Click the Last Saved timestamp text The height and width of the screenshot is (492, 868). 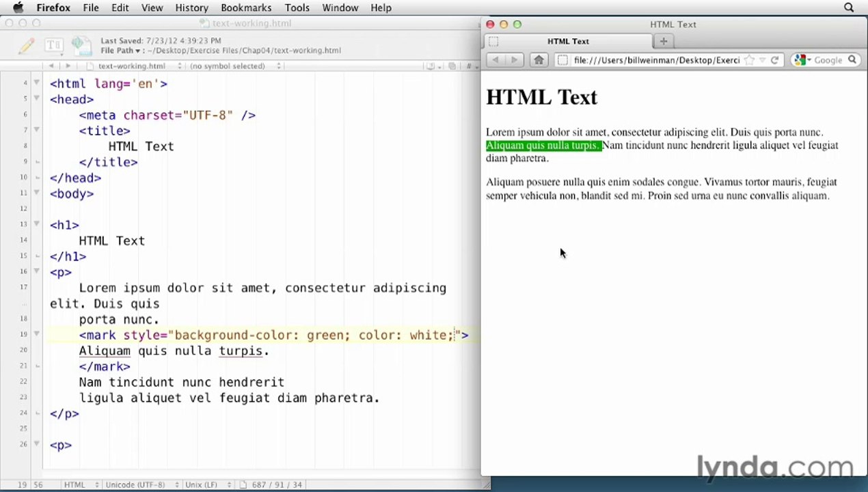click(x=161, y=41)
